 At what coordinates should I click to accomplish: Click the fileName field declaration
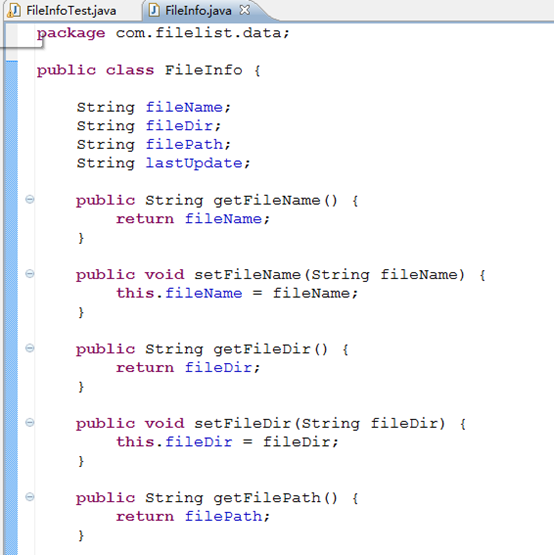point(154,107)
